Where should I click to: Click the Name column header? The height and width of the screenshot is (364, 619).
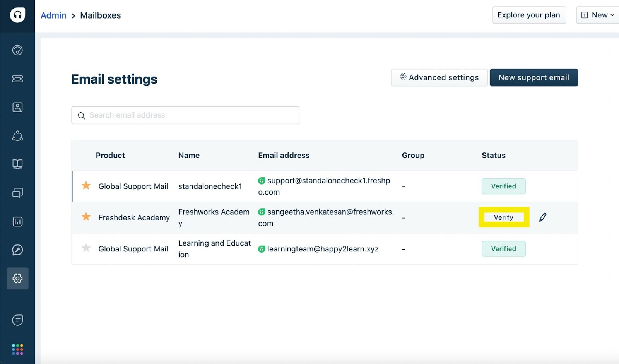[x=189, y=155]
